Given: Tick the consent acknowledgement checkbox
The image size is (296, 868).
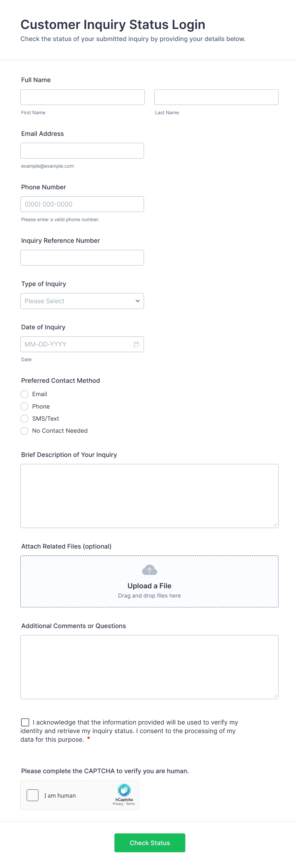Looking at the screenshot, I should click(25, 722).
